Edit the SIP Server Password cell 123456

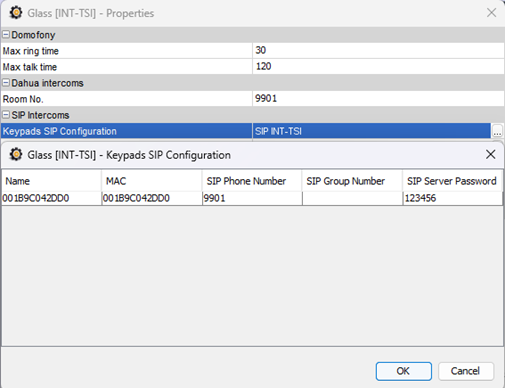point(453,198)
